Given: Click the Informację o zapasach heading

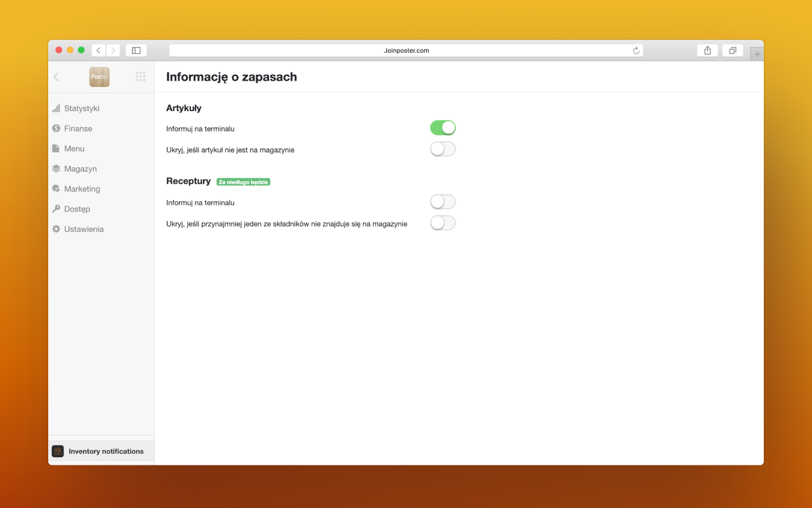Looking at the screenshot, I should coord(232,77).
